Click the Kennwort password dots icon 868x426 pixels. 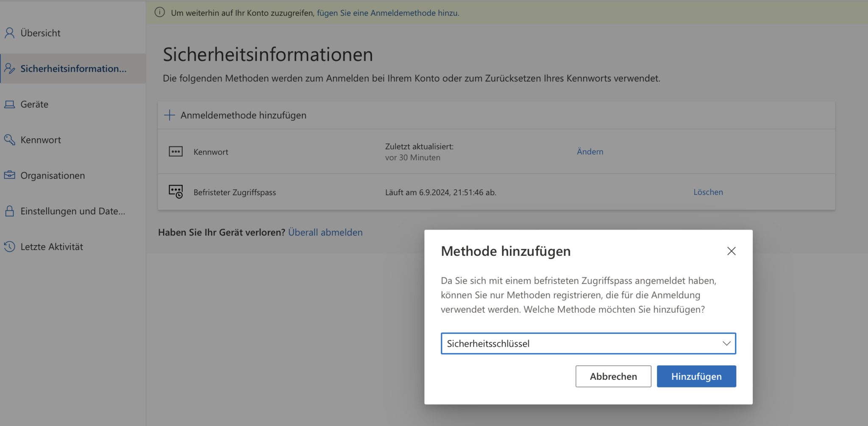tap(175, 151)
